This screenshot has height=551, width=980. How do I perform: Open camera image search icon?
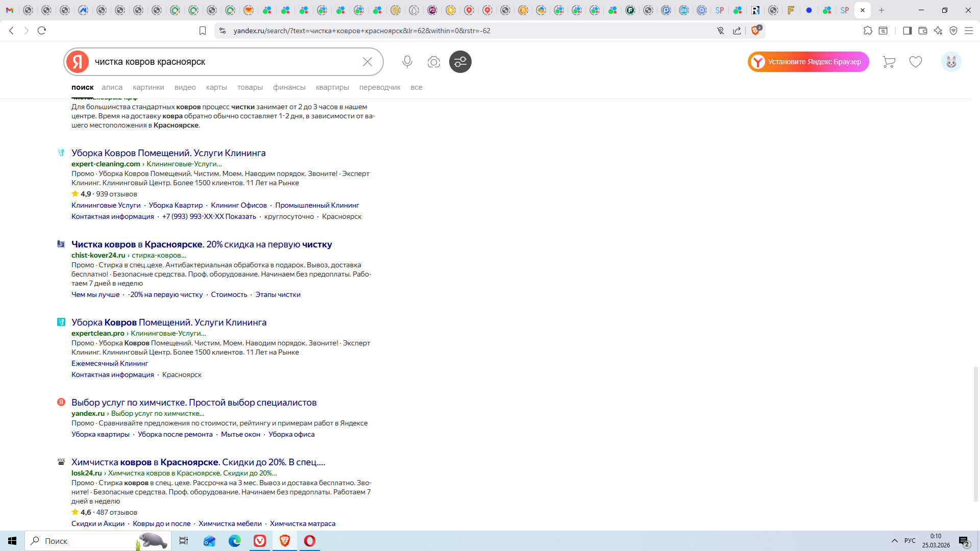tap(433, 62)
